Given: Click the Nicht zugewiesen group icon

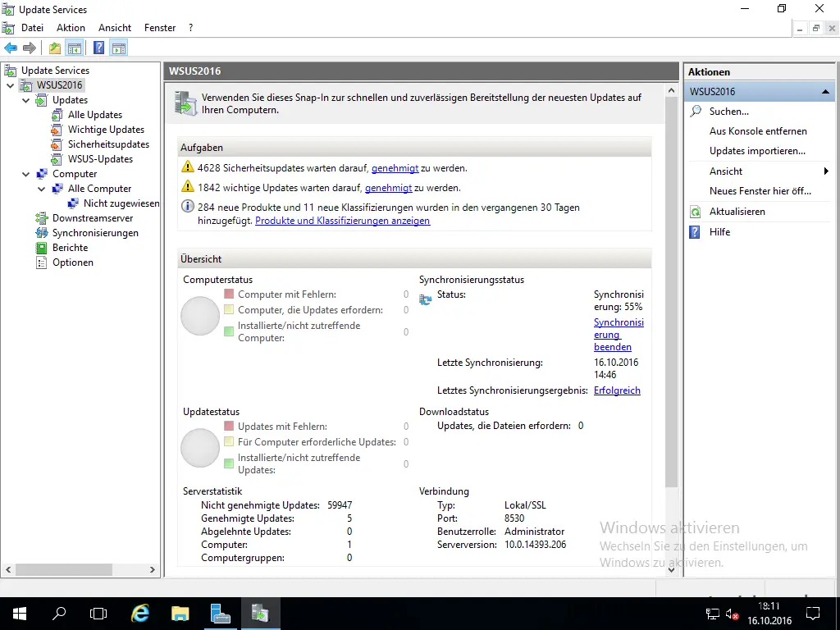Looking at the screenshot, I should [73, 203].
